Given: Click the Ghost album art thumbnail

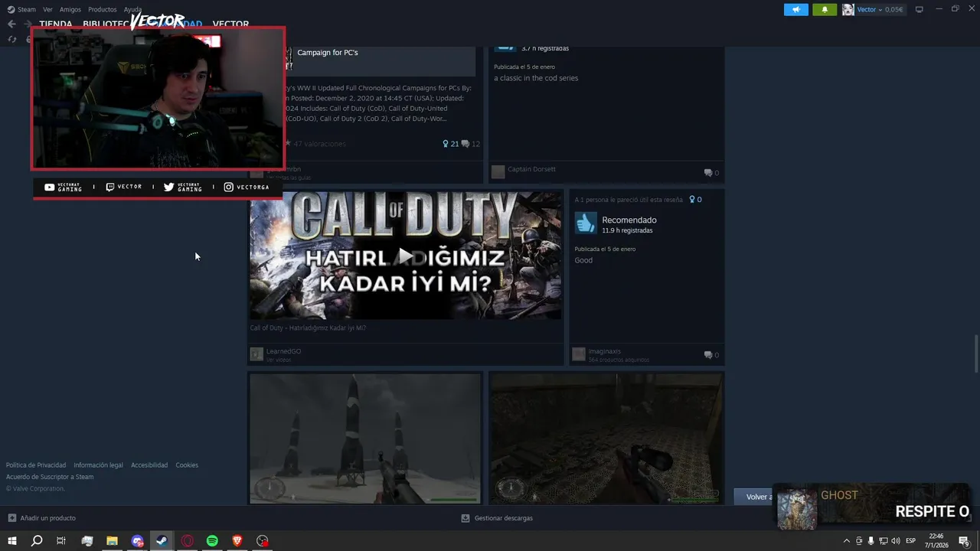Looking at the screenshot, I should click(797, 509).
